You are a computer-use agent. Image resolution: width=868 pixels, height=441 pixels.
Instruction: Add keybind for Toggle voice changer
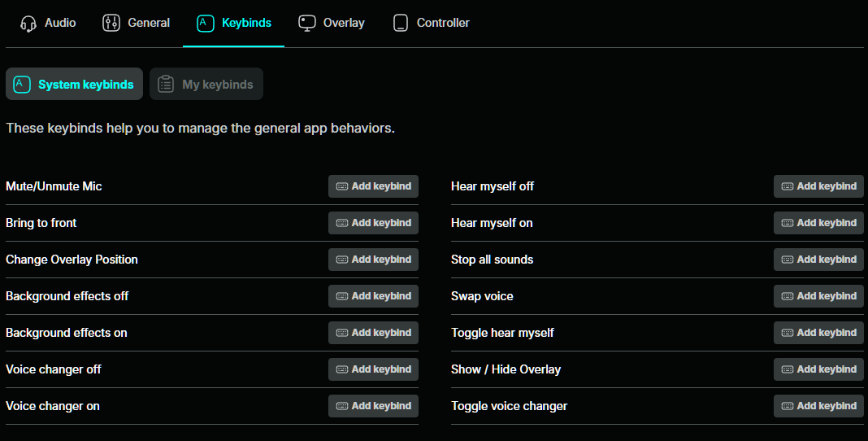[x=818, y=405]
